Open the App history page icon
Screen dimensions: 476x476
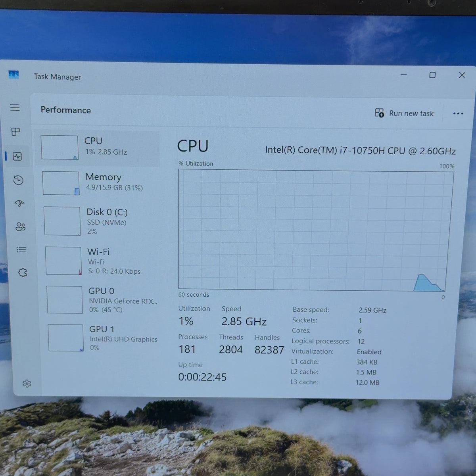(x=18, y=180)
